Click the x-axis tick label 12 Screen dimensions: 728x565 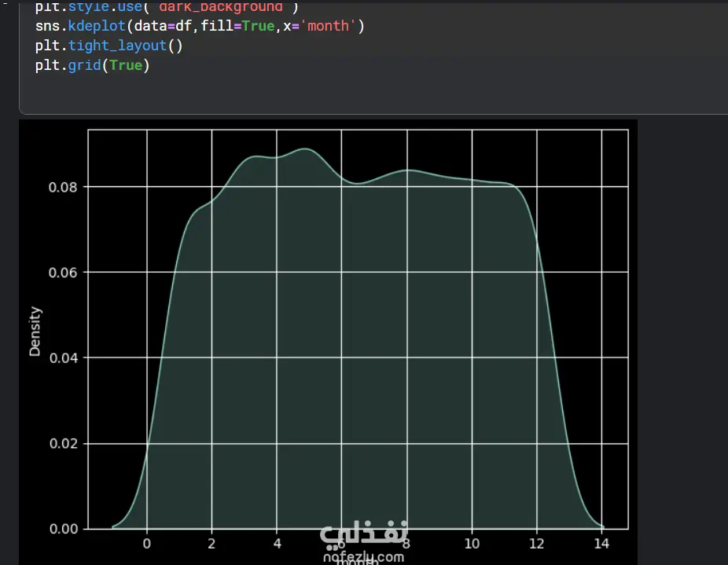[x=537, y=544]
